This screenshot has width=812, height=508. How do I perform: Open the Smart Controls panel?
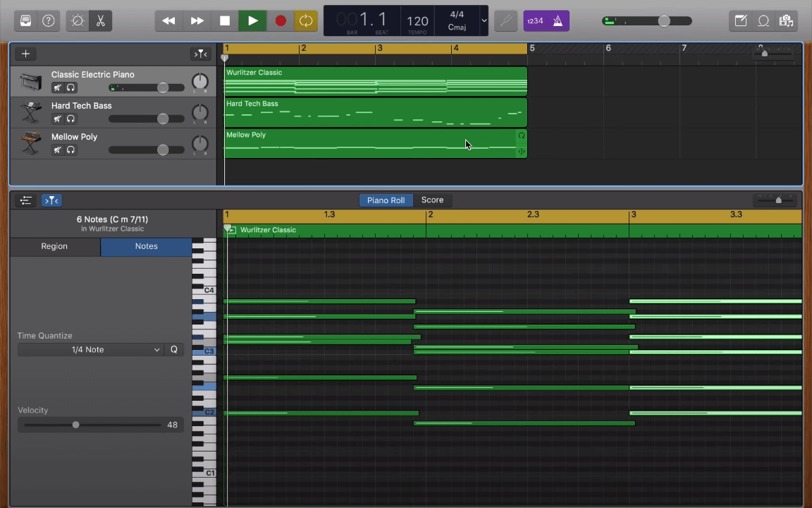click(78, 20)
